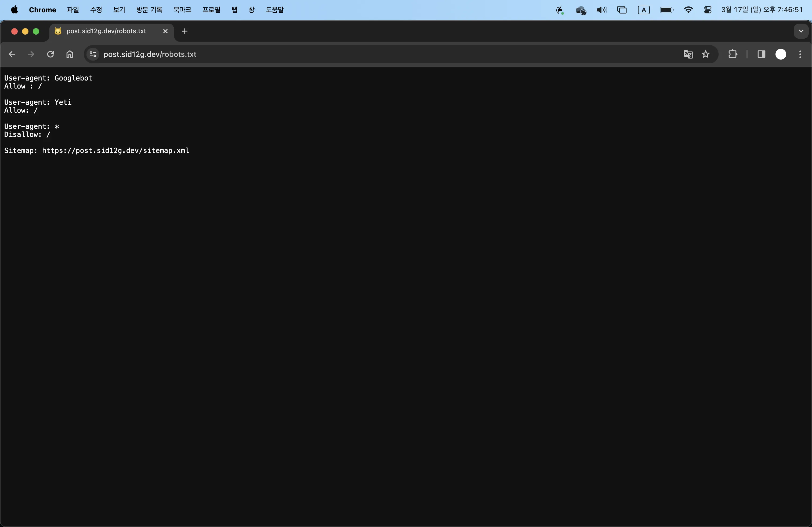
Task: Open the 방문 기록 menu
Action: pos(149,10)
